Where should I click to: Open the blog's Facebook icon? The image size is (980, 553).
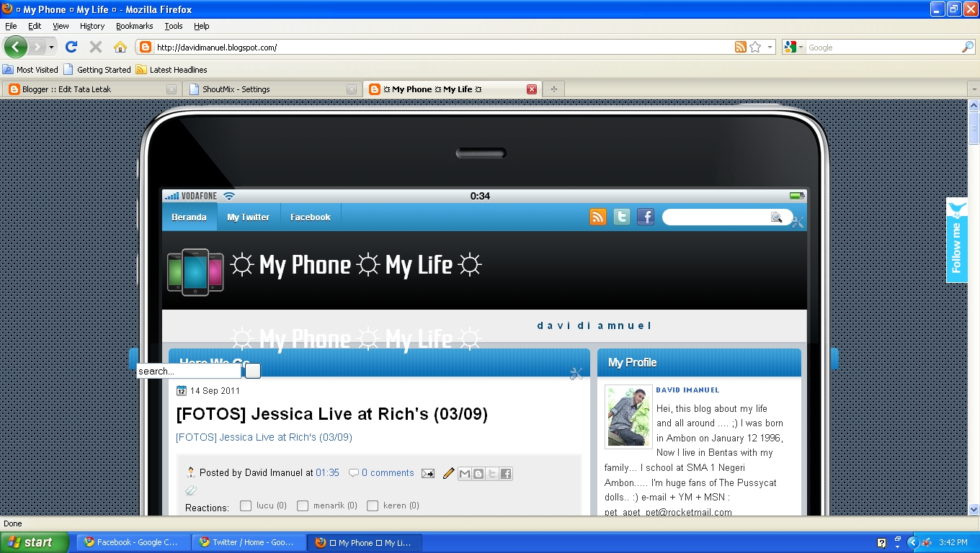tap(646, 217)
